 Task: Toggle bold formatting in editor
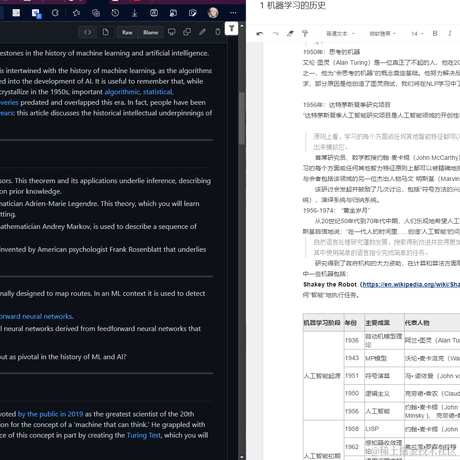tap(435, 33)
